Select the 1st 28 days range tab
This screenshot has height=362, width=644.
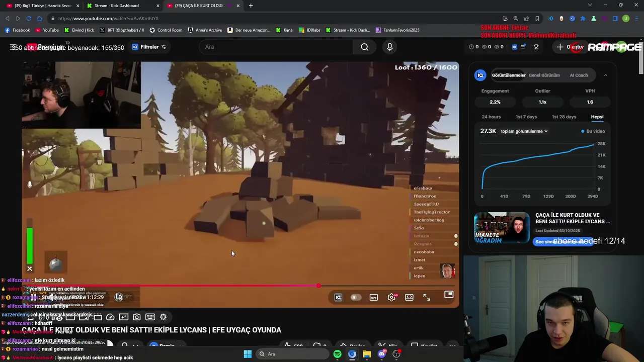(x=564, y=117)
